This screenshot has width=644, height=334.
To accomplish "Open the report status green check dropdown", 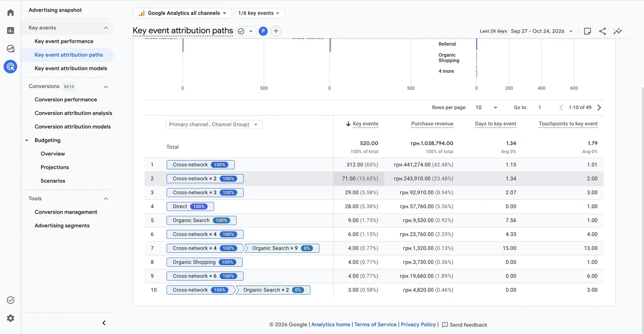I will (x=246, y=31).
